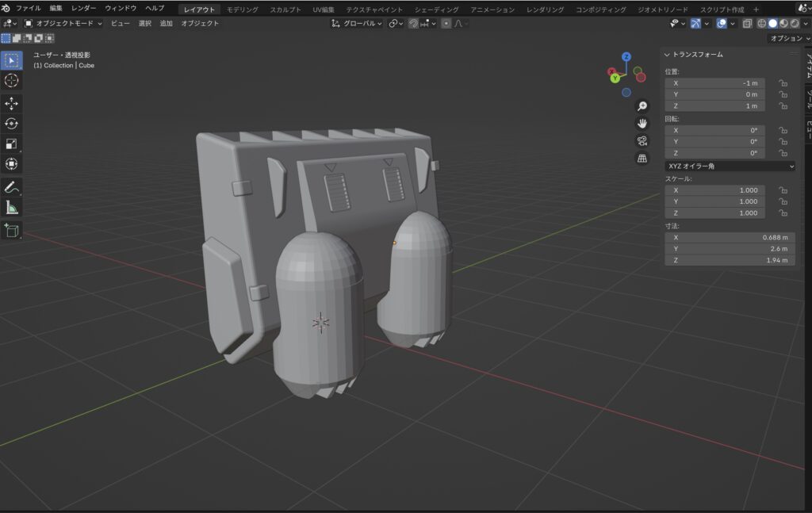Image resolution: width=812 pixels, height=513 pixels.
Task: Open the オブジェクトモード mode dropdown
Action: 63,24
